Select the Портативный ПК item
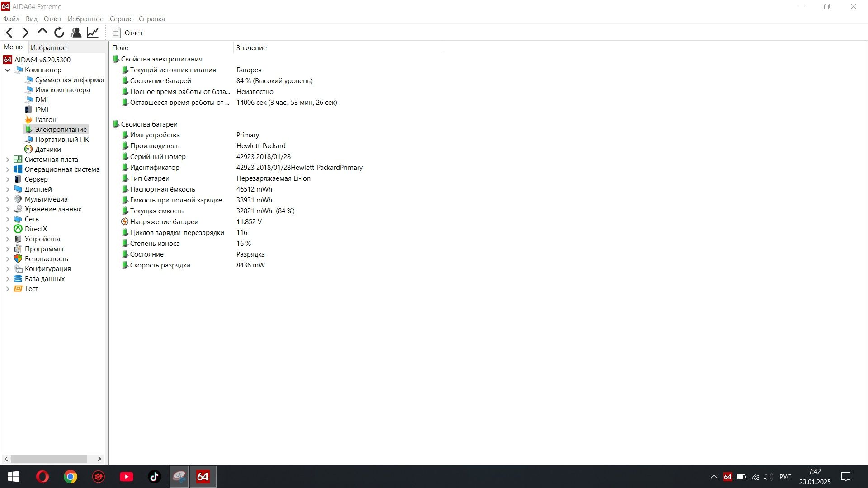868x488 pixels. [57, 140]
